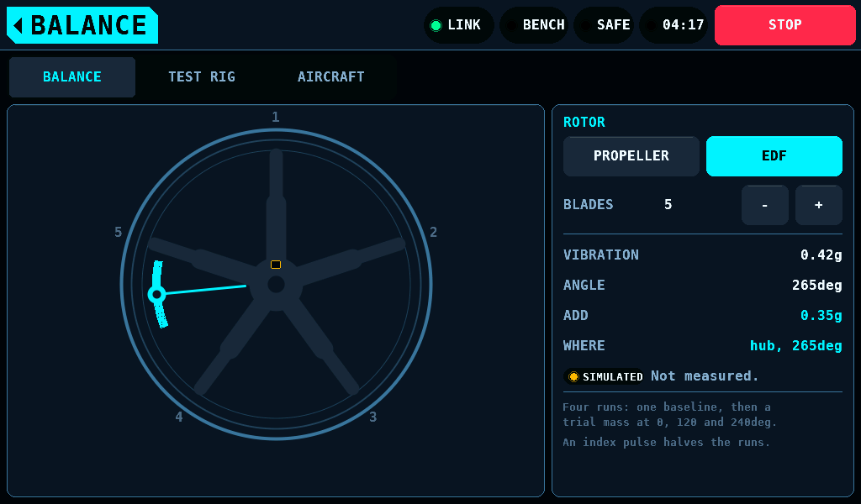Click the 'An index pulse halves the runs.' hint
Screen dimensions: 861x504
666,443
